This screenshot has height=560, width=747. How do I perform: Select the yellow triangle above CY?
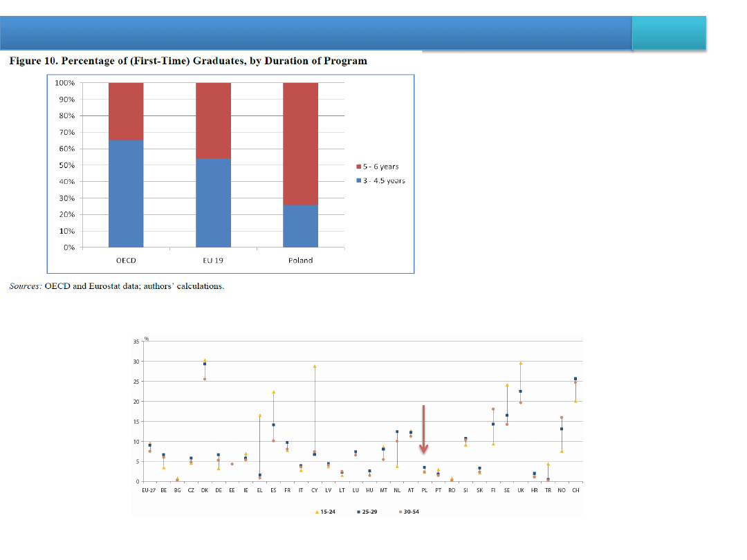315,366
